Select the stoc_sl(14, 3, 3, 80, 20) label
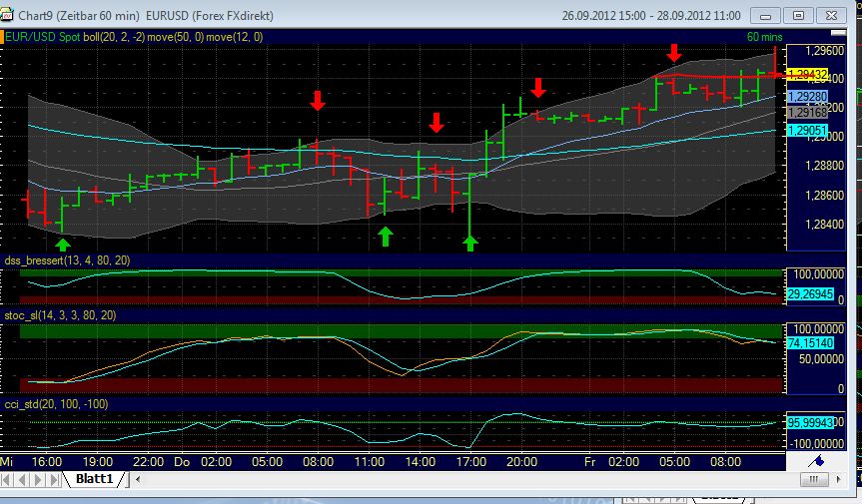 coord(60,315)
